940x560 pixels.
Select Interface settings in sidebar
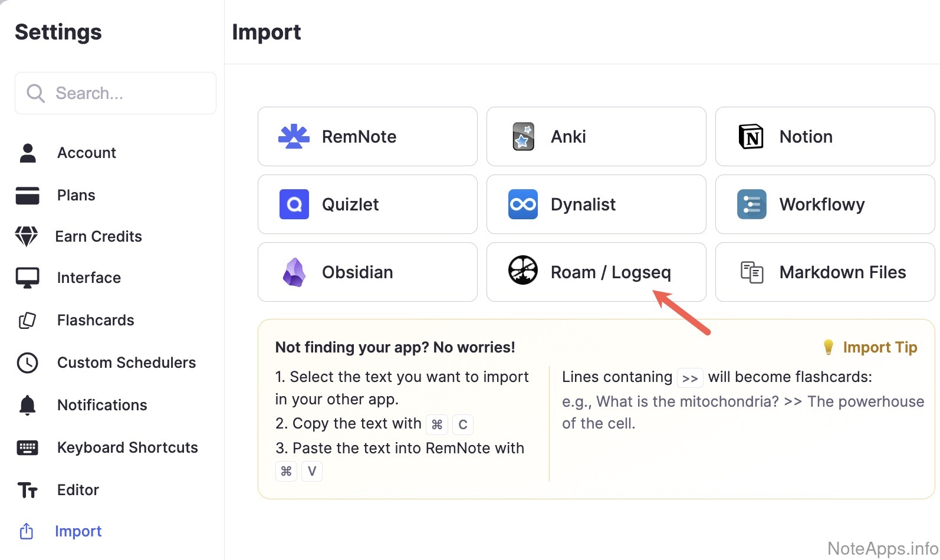click(88, 278)
